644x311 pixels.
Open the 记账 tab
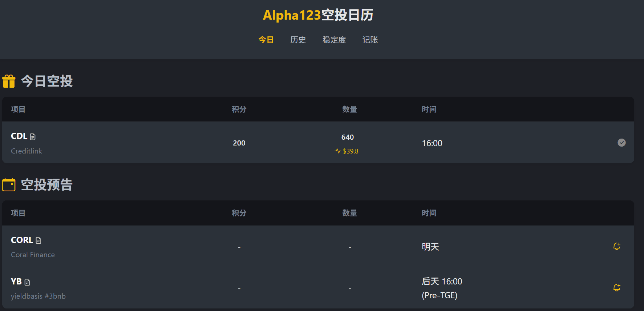tap(370, 40)
